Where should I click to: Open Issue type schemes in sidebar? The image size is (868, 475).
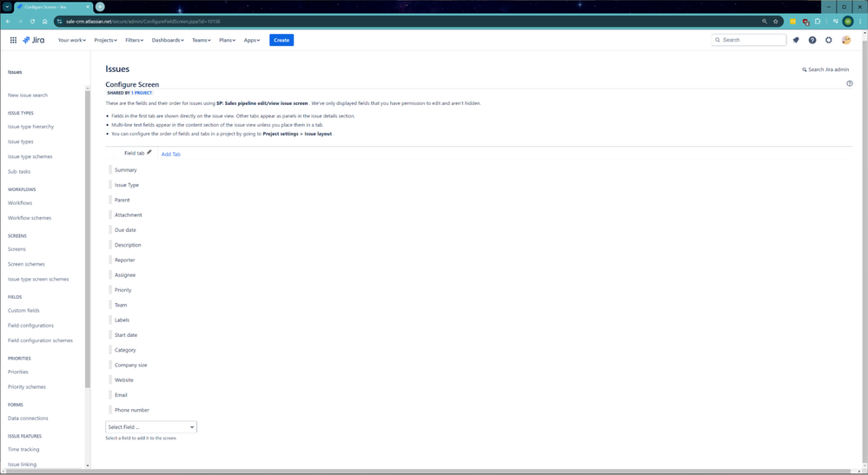click(x=30, y=156)
